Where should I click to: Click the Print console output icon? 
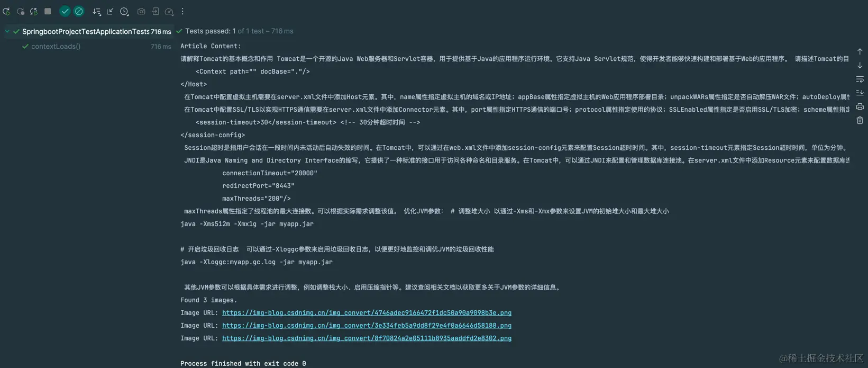pyautogui.click(x=860, y=106)
